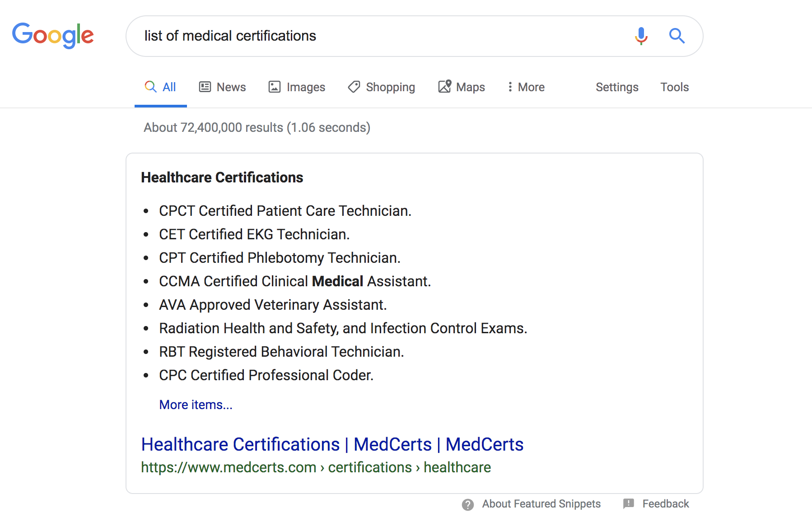Screen dimensions: 812x531
Task: Open Healthcare Certifications MedCerts result title
Action: click(332, 444)
